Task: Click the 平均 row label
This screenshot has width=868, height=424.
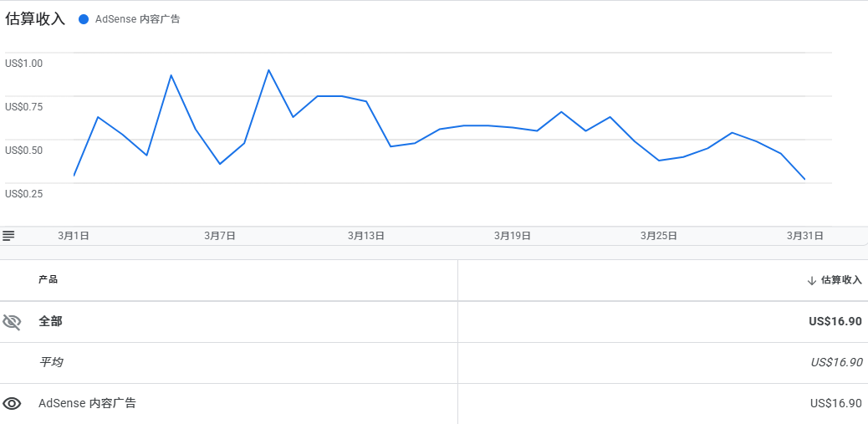Action: (50, 363)
